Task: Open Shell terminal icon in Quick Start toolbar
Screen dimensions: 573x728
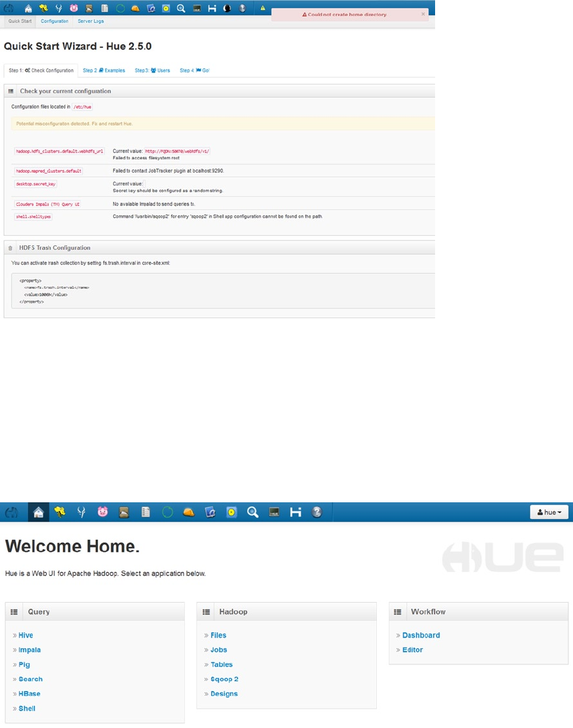Action: coord(197,8)
